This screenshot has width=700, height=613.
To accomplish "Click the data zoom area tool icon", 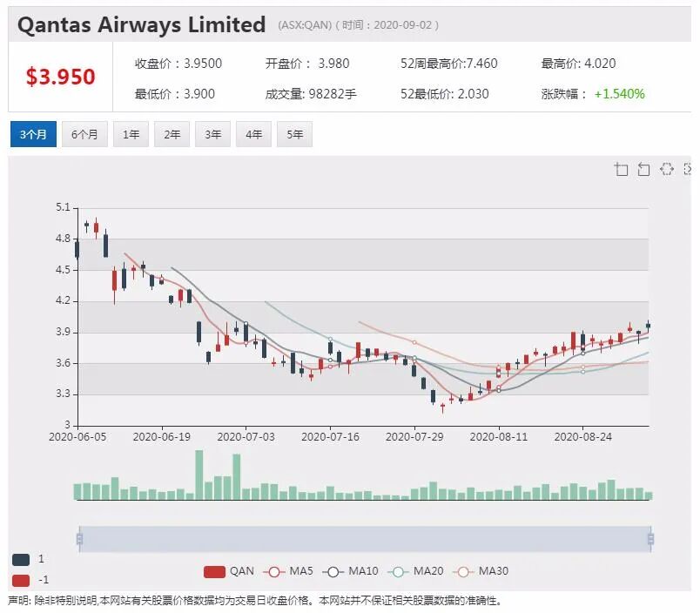I will click(621, 169).
